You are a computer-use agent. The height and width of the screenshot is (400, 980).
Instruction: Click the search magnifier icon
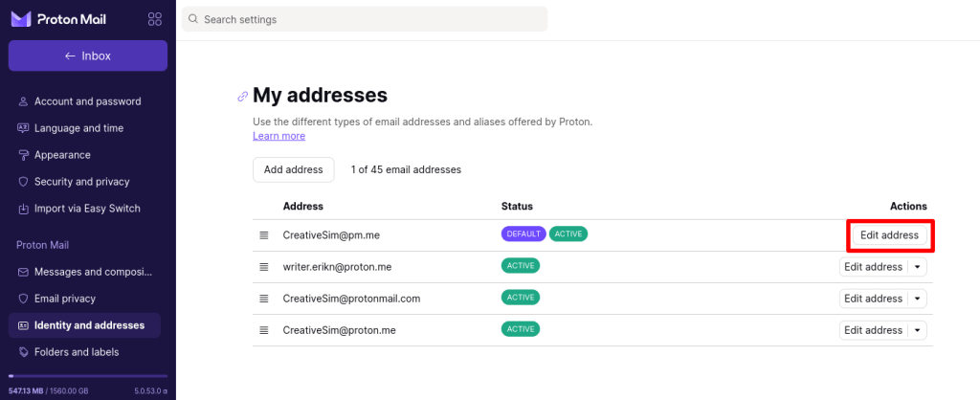(x=193, y=19)
